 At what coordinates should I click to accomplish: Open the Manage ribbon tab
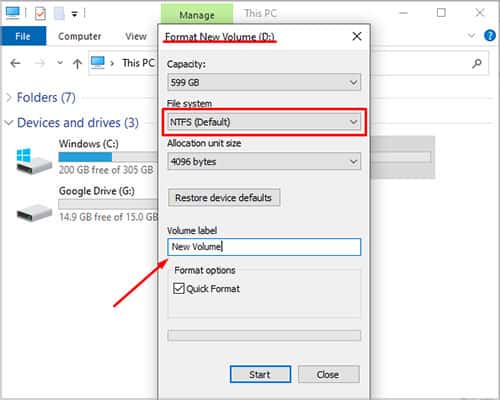(197, 14)
